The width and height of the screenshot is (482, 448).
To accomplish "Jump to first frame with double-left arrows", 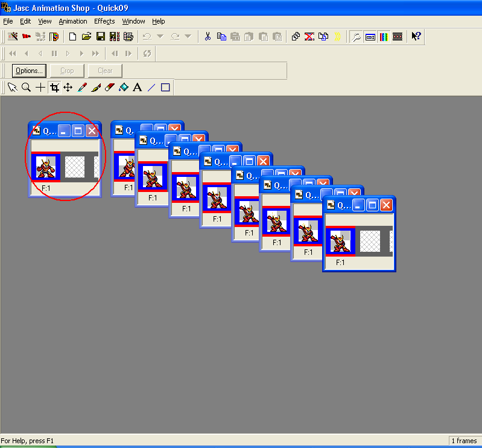I will (x=13, y=54).
